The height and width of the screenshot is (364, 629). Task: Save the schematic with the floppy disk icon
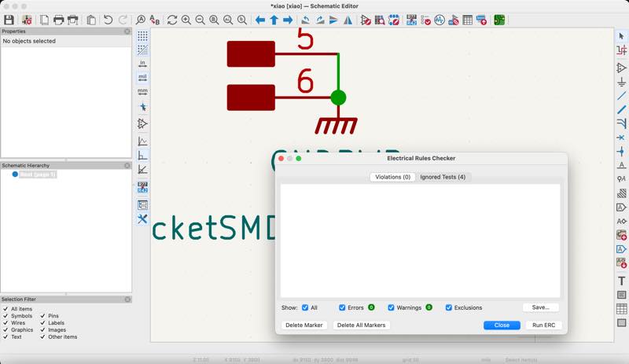(9, 20)
